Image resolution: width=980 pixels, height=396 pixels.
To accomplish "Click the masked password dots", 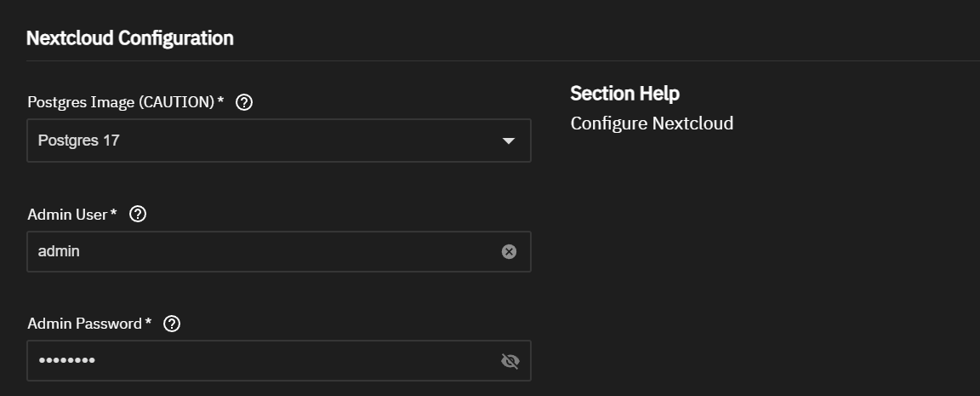I will tap(66, 362).
